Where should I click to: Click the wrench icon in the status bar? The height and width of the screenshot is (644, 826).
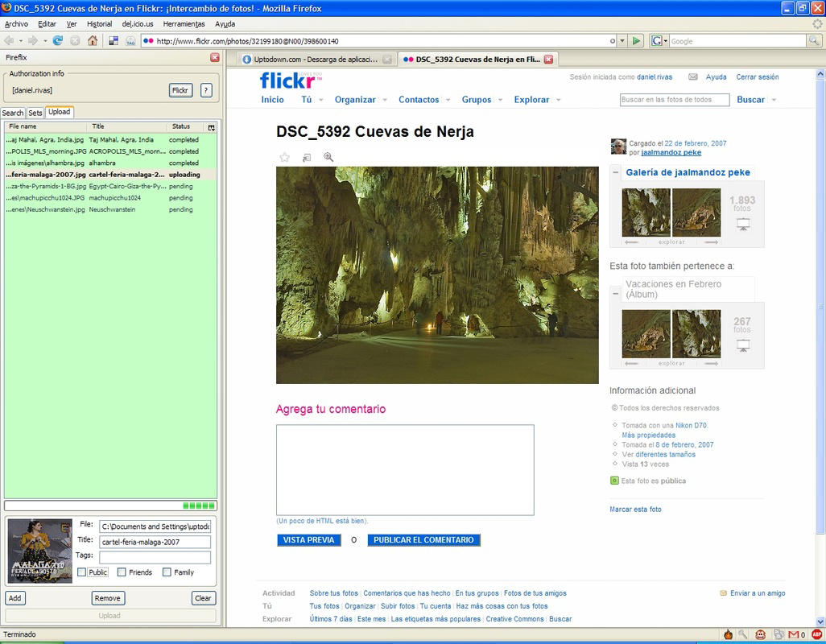743,634
